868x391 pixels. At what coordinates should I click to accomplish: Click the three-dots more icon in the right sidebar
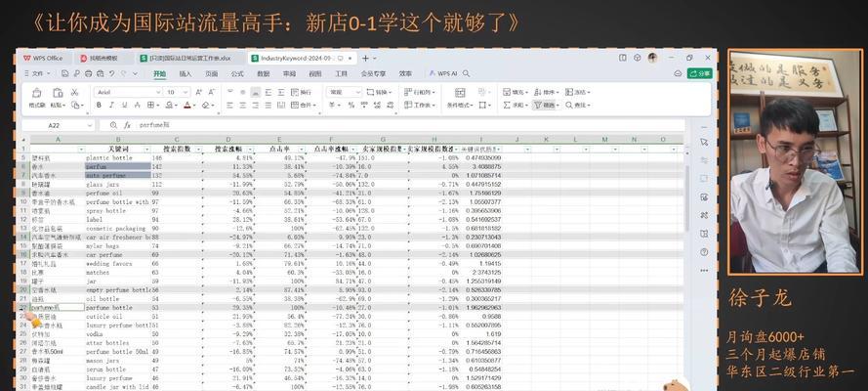(704, 270)
